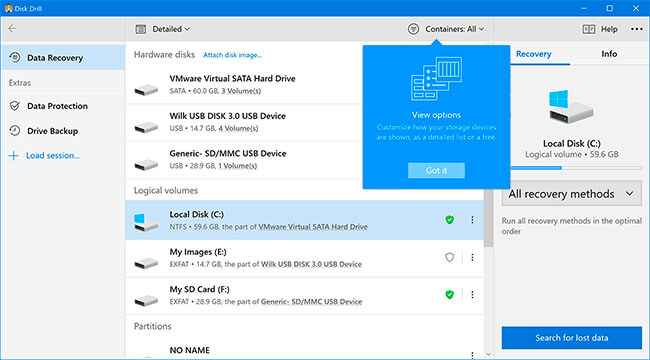Viewport: 650px width, 360px height.
Task: Select Local Disk (C:) volume
Action: [305, 220]
